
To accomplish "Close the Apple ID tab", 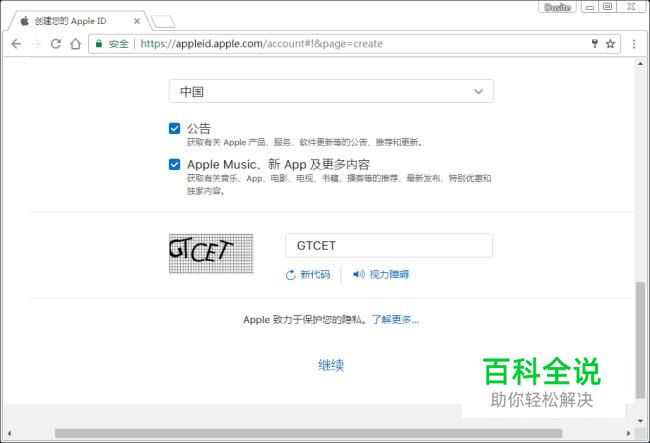I will (137, 21).
